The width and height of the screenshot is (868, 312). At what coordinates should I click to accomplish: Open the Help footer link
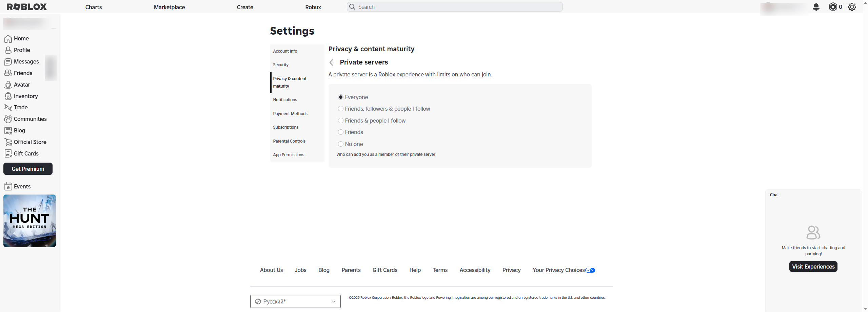click(415, 270)
